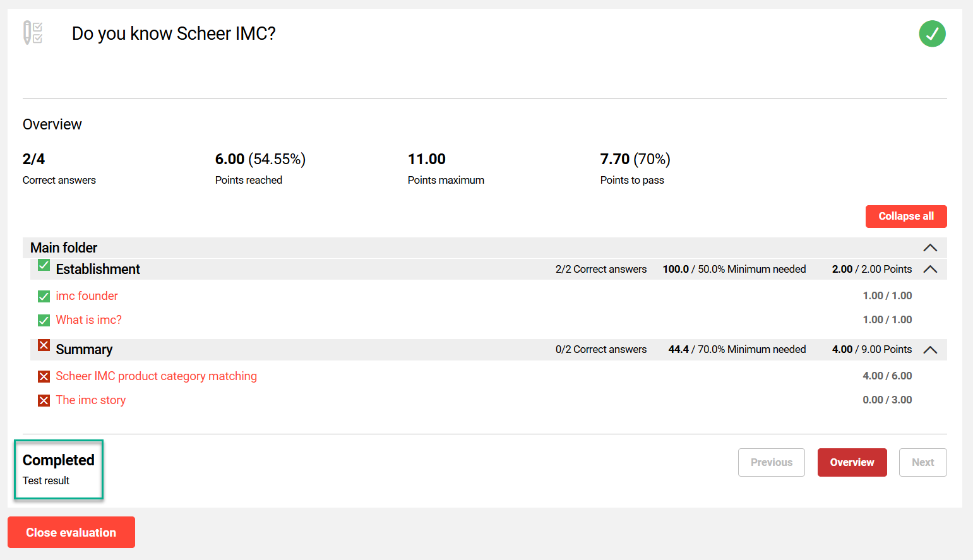Open The imc story question

(90, 400)
